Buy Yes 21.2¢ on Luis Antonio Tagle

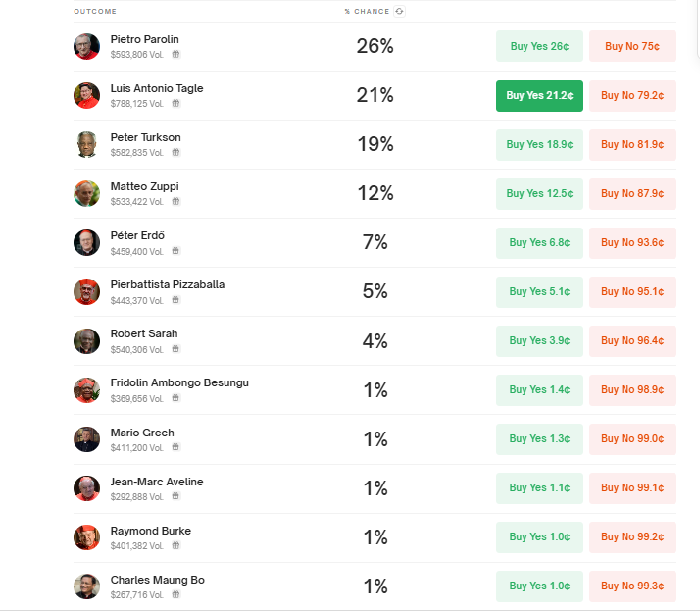coord(539,95)
